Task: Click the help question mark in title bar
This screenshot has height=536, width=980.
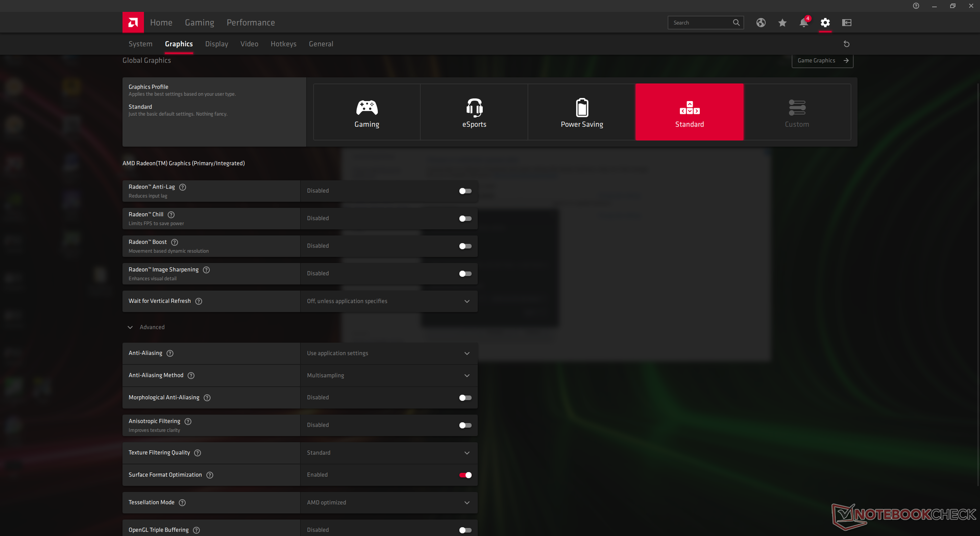Action: pyautogui.click(x=916, y=6)
